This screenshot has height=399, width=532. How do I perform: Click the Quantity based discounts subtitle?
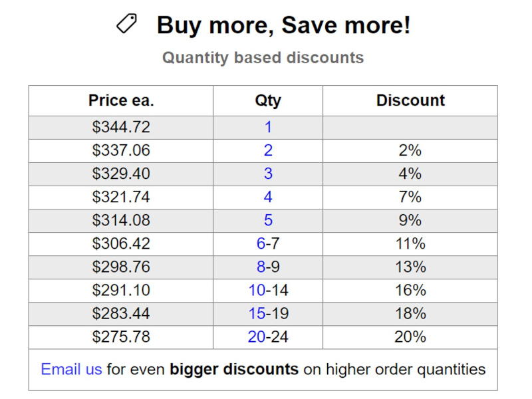coord(263,58)
